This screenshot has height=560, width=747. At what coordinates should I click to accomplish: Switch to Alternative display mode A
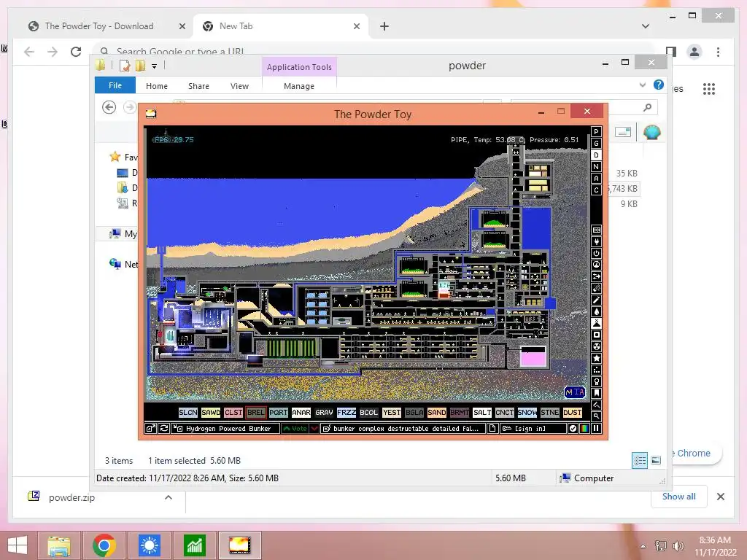pyautogui.click(x=596, y=178)
